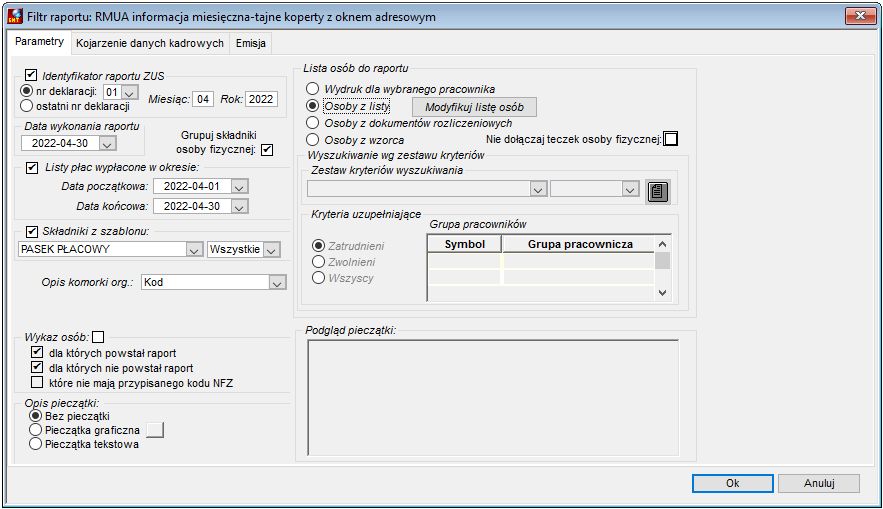
Task: Open the second narrow criteria set dropdown
Action: click(630, 189)
